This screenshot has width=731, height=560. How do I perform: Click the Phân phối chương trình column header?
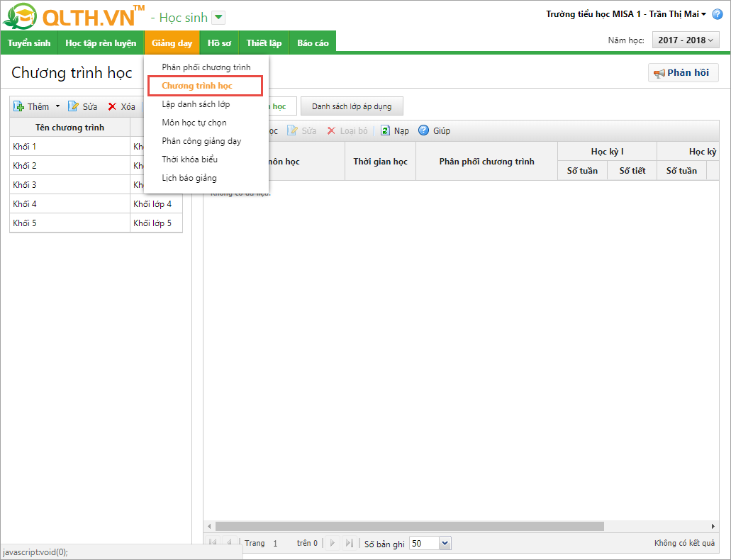(x=486, y=162)
